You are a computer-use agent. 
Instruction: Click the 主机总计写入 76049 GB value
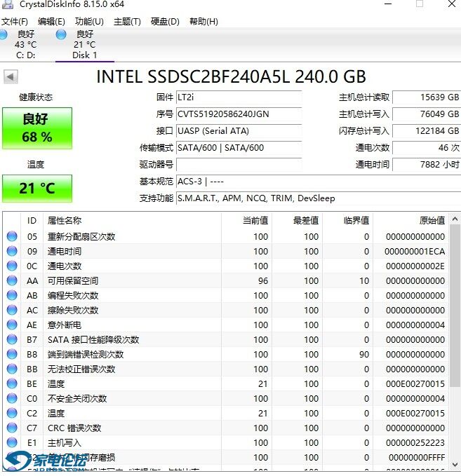coord(427,114)
